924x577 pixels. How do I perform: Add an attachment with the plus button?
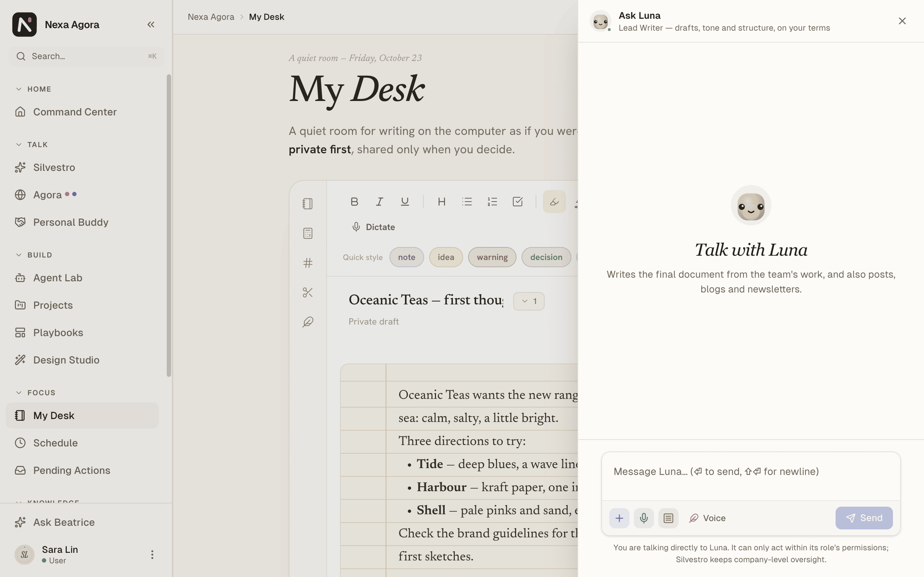pos(619,518)
